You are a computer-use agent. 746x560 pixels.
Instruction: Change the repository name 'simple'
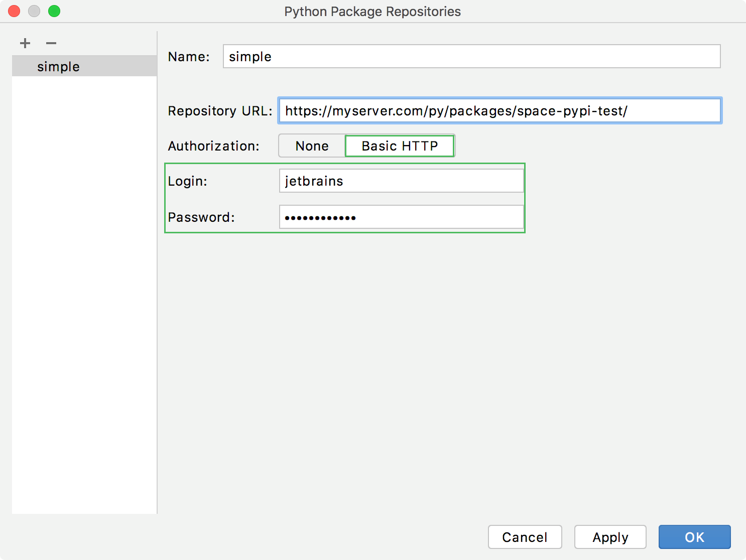point(471,57)
